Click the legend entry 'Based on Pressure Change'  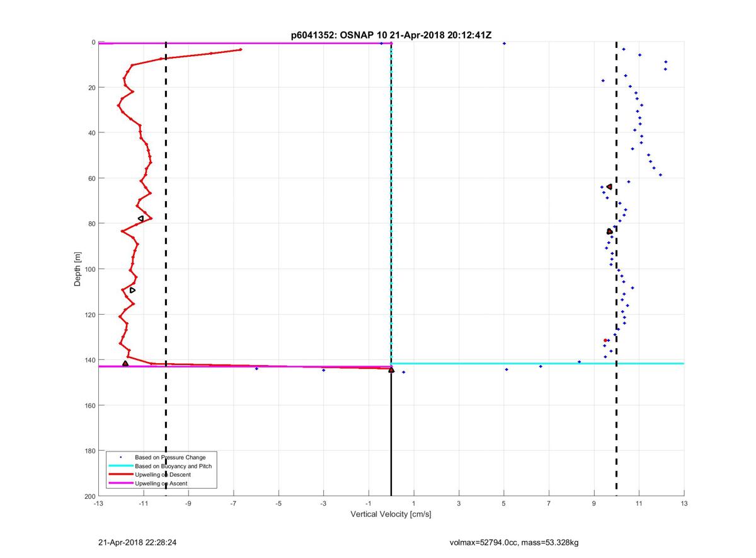pyautogui.click(x=170, y=456)
